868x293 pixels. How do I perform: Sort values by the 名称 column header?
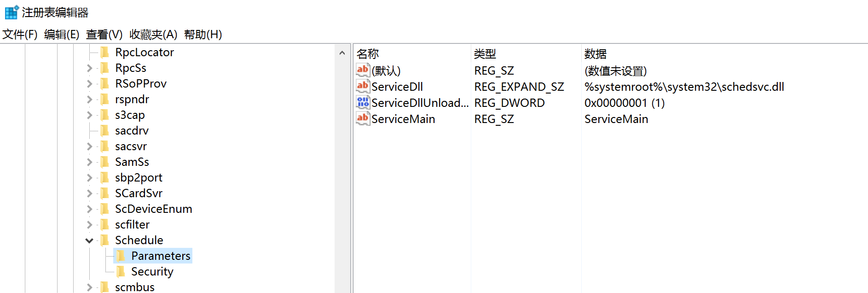[368, 54]
